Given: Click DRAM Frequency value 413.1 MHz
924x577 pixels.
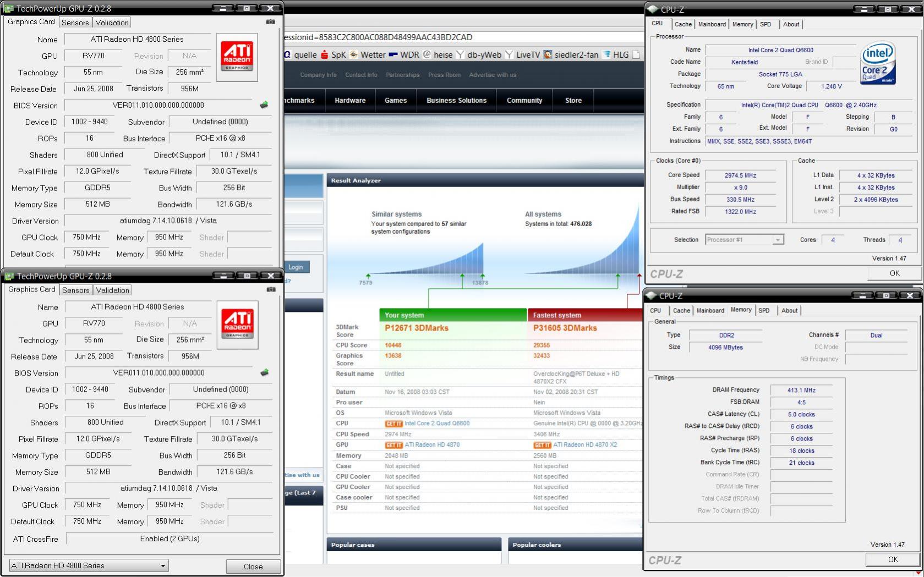Looking at the screenshot, I should tap(801, 391).
